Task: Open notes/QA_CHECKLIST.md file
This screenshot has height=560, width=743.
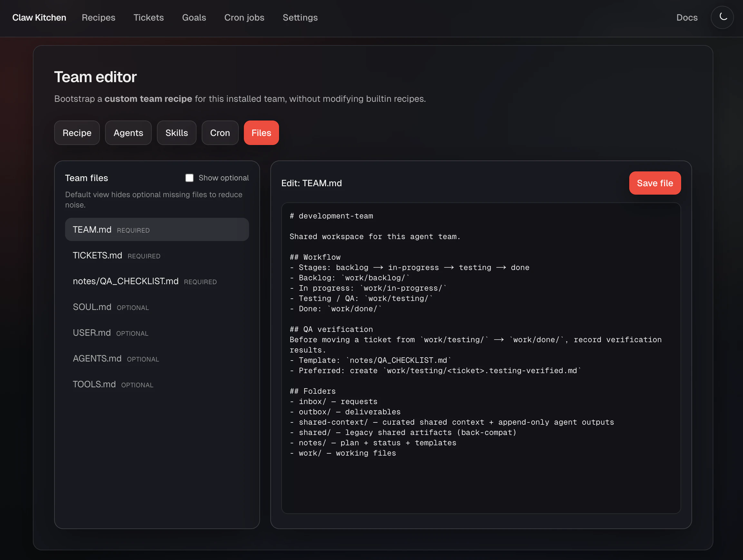Action: (126, 281)
